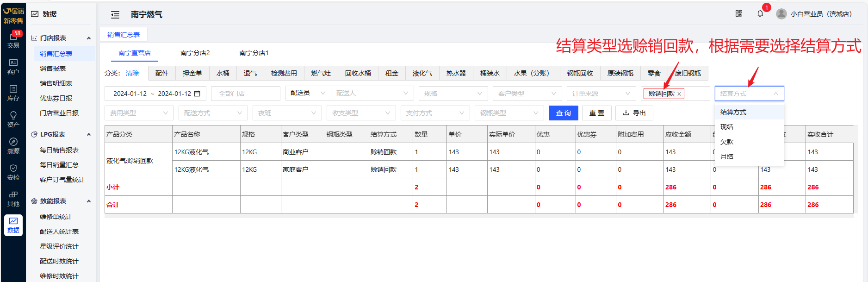
Task: Open the 夜班 dropdown
Action: (x=287, y=113)
